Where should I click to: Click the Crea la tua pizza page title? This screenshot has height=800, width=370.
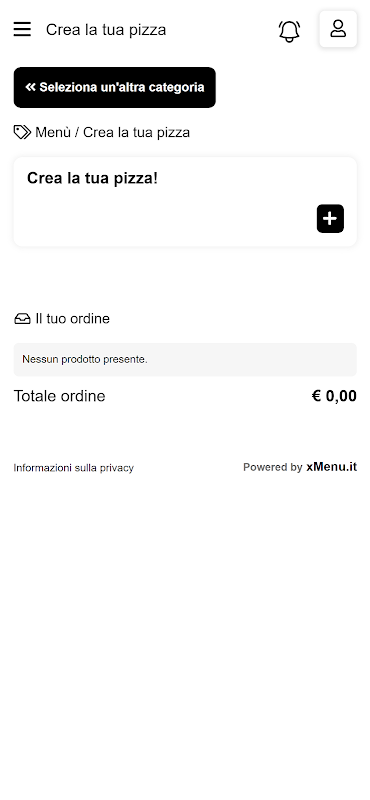coord(106,30)
